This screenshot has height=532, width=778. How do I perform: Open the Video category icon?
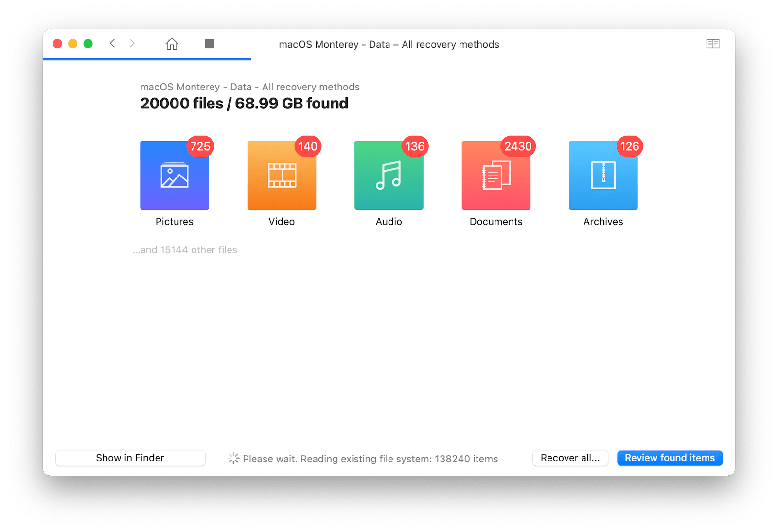pos(282,175)
